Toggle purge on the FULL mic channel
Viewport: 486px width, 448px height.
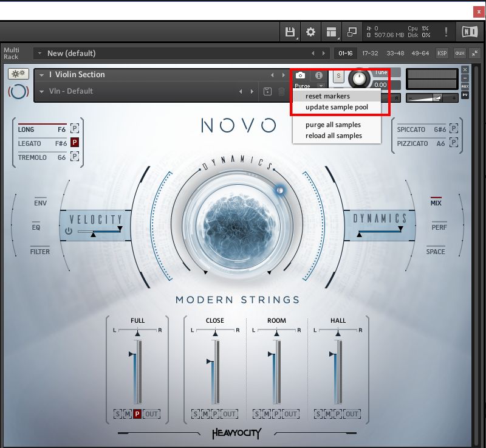pyautogui.click(x=137, y=414)
